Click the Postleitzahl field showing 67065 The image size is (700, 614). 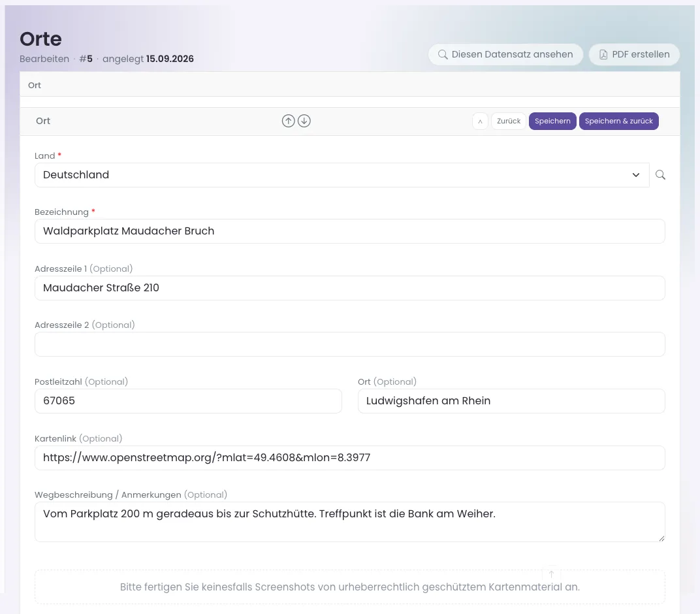point(189,401)
